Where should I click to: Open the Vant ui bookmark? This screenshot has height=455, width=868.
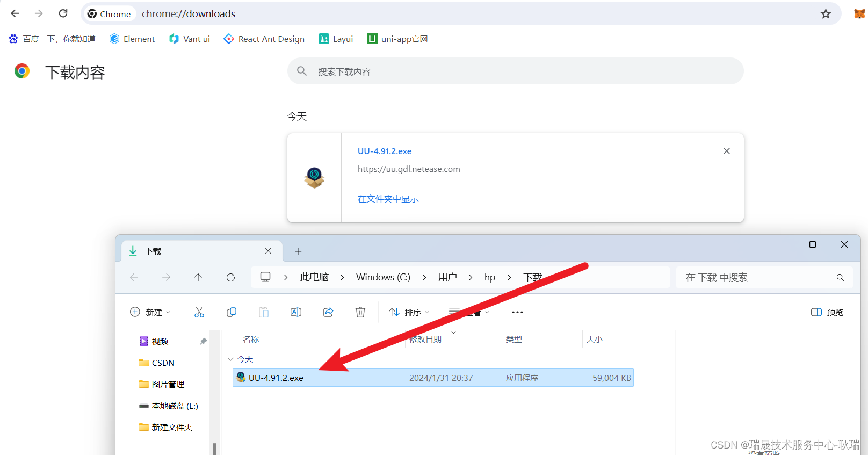(190, 39)
